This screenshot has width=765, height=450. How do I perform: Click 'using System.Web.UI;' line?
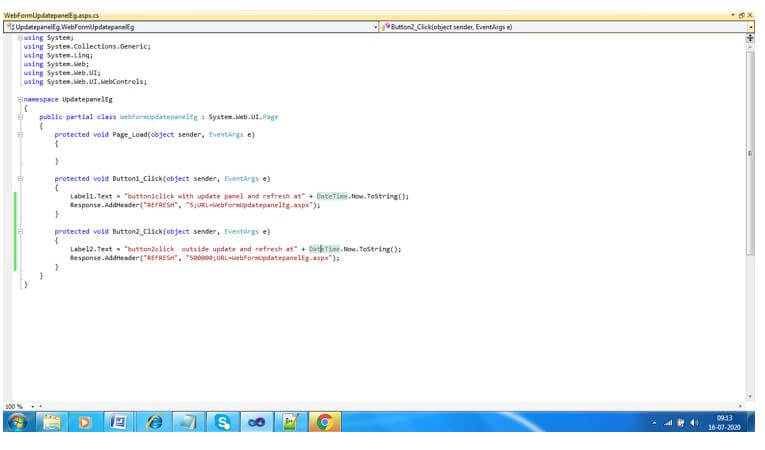click(62, 73)
